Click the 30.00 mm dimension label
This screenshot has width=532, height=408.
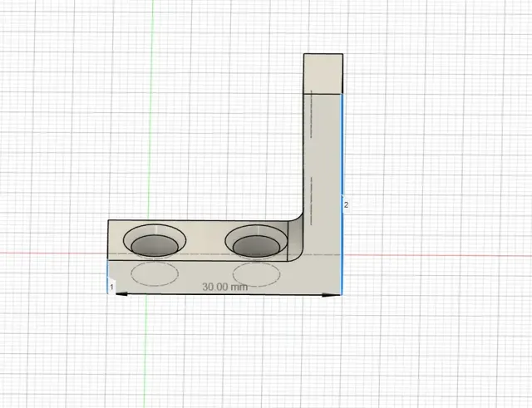225,287
